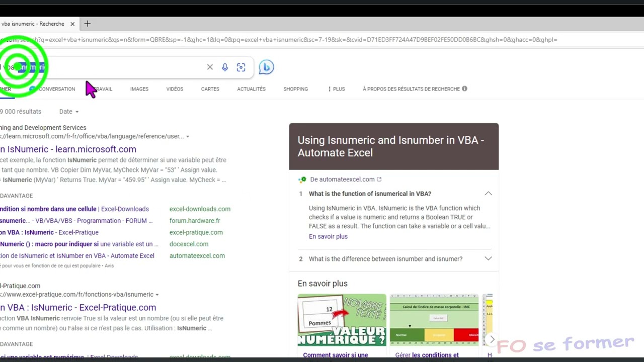Click 'À propos des résultats de recherche'
This screenshot has height=362, width=644.
[x=411, y=89]
